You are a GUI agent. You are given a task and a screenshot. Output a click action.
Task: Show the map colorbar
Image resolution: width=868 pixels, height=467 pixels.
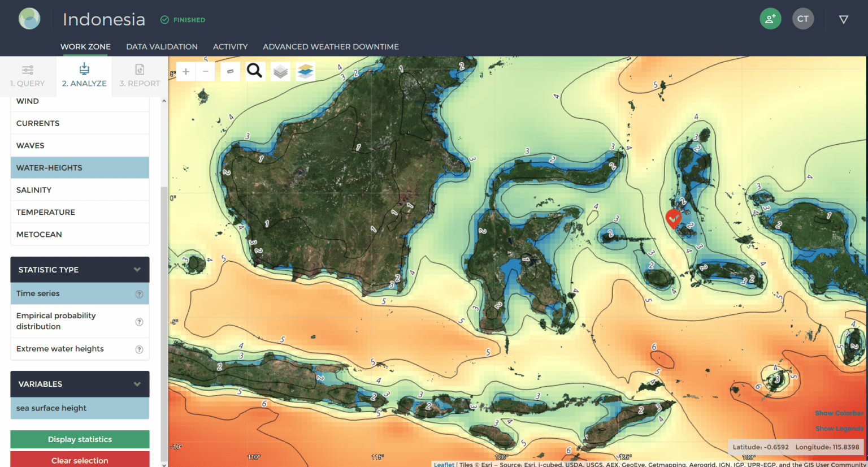click(839, 413)
